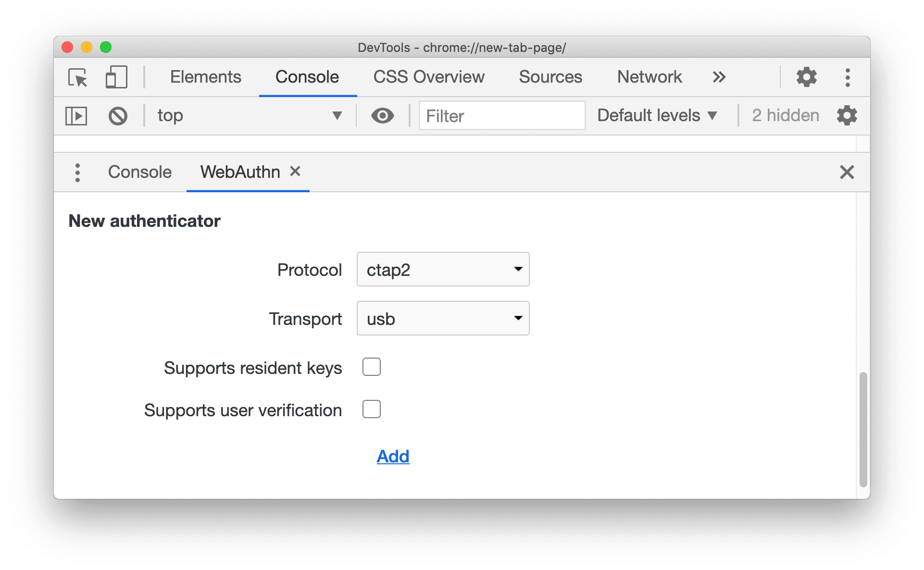Enable Supports user verification checkbox
This screenshot has height=570, width=924.
pyautogui.click(x=370, y=409)
